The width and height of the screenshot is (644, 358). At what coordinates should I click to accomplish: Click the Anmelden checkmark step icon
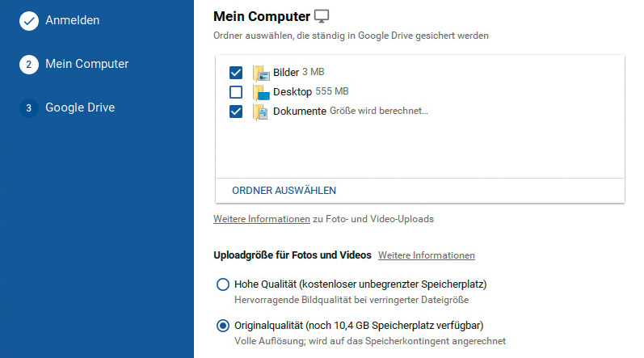pos(29,22)
